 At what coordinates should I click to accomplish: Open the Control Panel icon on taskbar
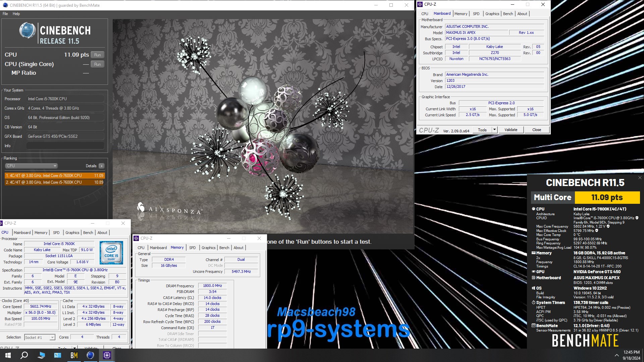(x=58, y=355)
